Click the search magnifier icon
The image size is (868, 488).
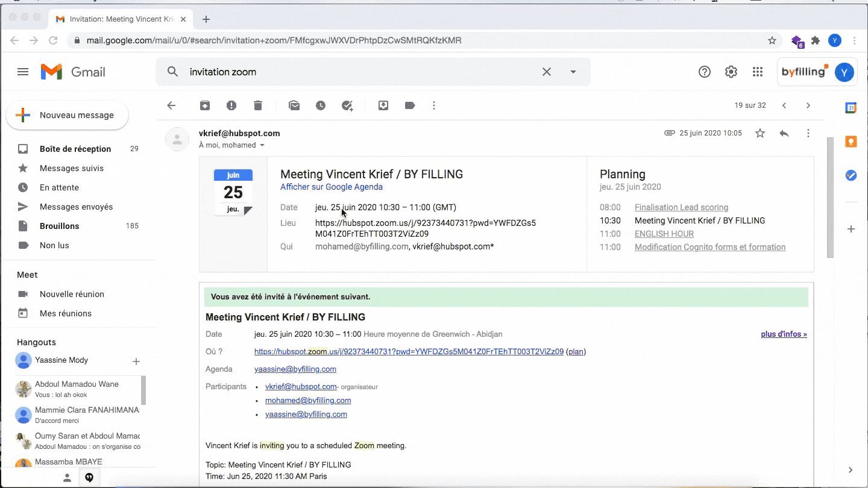click(x=172, y=72)
